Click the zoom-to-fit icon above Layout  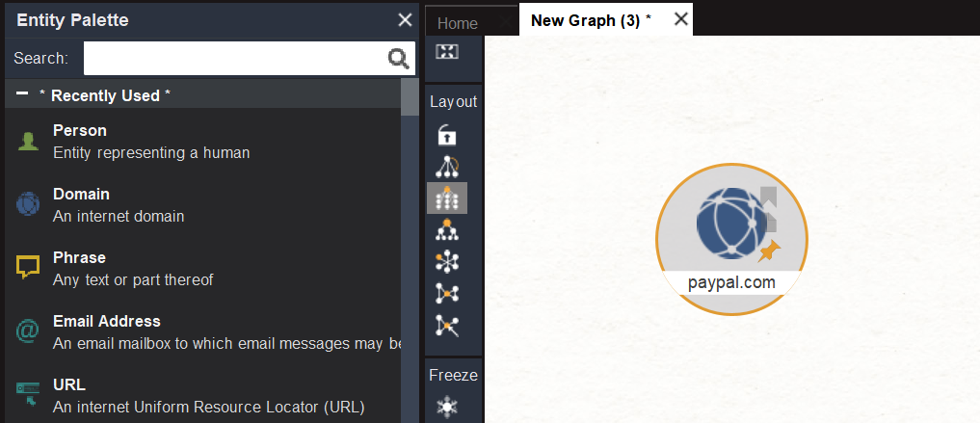447,52
